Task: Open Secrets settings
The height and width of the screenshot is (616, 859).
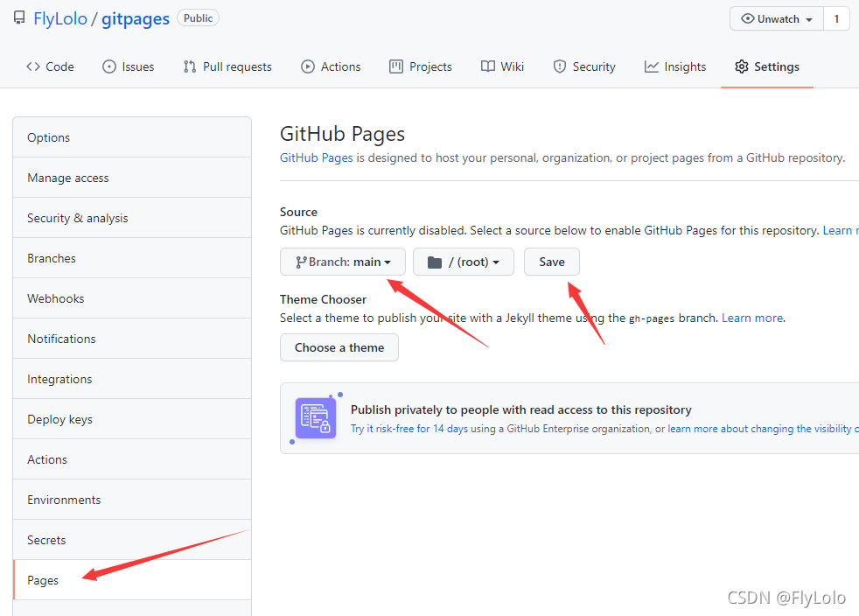Action: point(132,540)
